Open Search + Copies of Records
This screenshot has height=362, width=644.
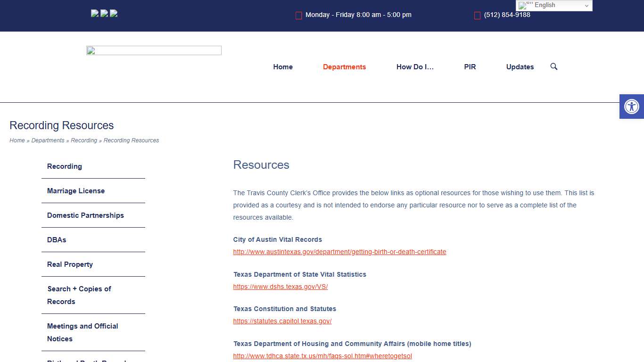[79, 295]
